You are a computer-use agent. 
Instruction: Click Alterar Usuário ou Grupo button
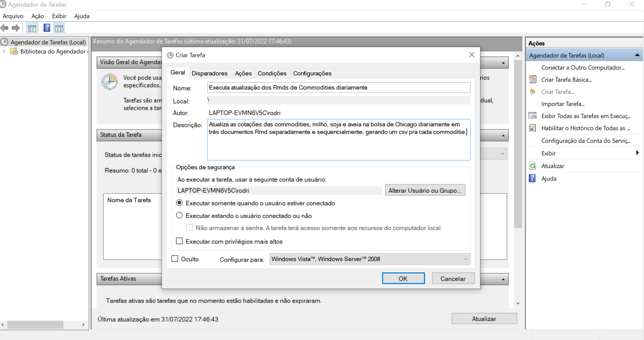(x=425, y=190)
